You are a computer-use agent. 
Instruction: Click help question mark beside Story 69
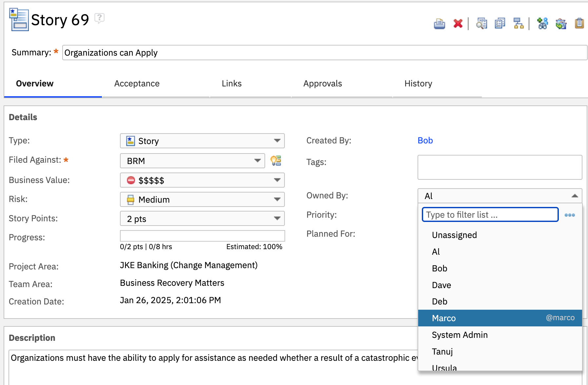coord(99,18)
